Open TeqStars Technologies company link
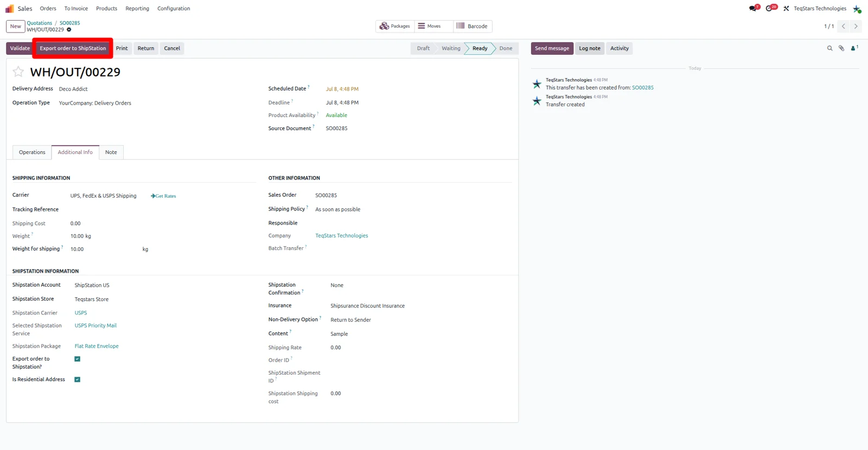This screenshot has height=450, width=868. point(342,236)
